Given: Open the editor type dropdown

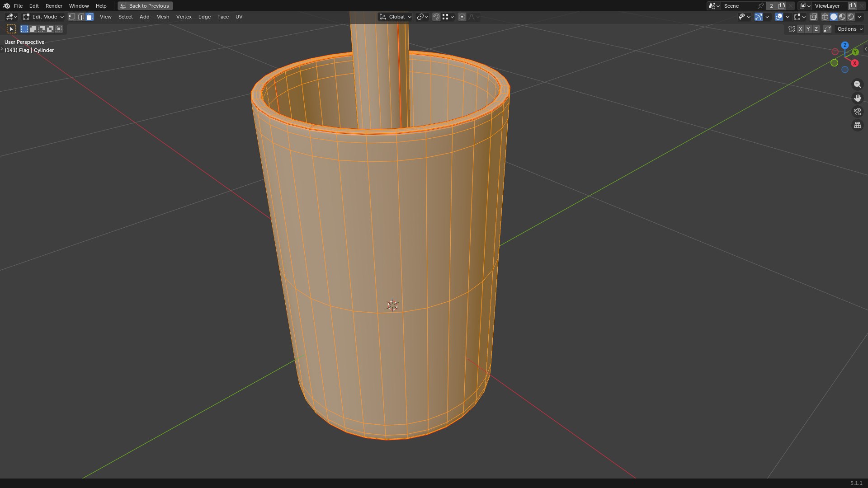Looking at the screenshot, I should [x=11, y=17].
